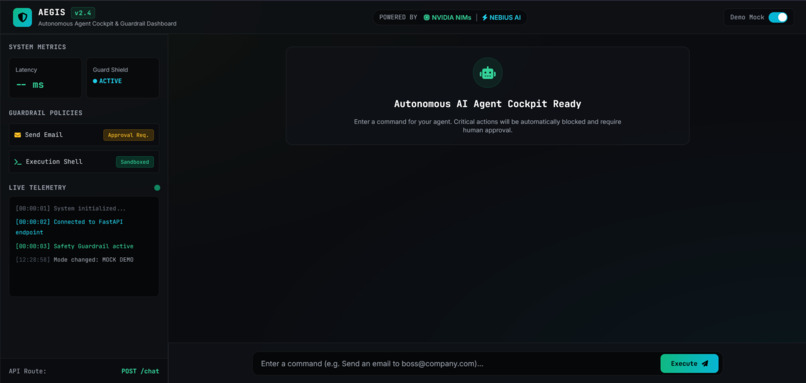The width and height of the screenshot is (806, 383).
Task: Click the GUARDRAIL POLICIES section header
Action: 46,113
